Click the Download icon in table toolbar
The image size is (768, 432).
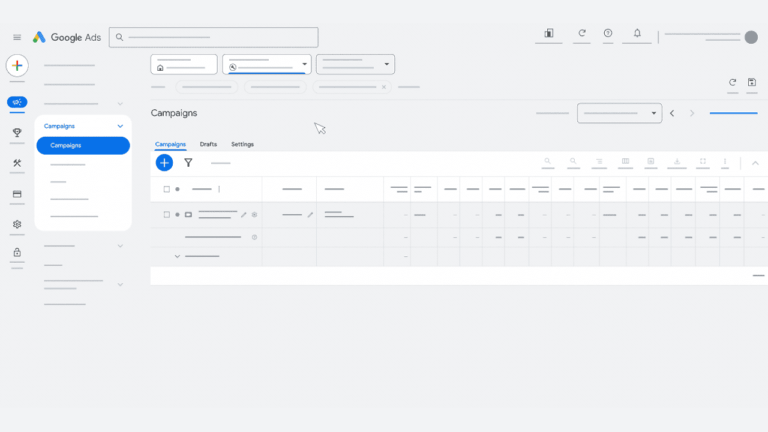[677, 161]
